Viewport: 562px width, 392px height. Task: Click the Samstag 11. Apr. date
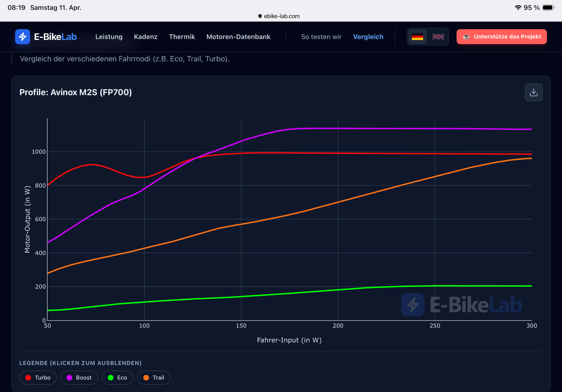tap(56, 8)
